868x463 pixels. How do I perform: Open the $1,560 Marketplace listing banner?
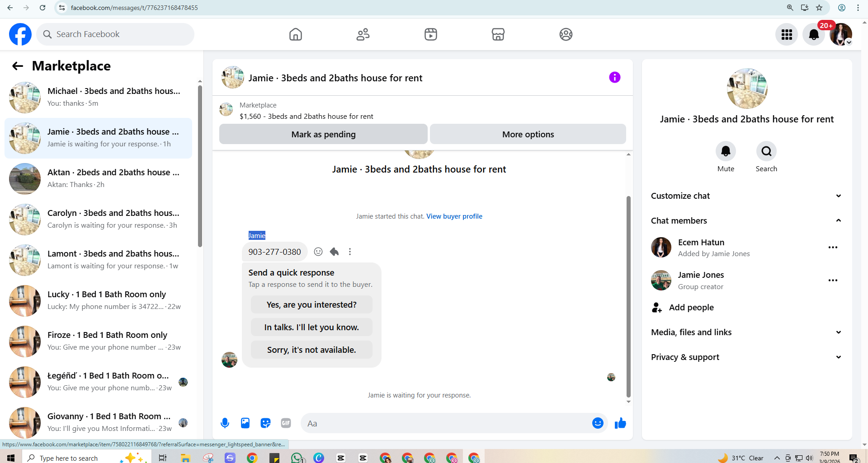tap(423, 110)
